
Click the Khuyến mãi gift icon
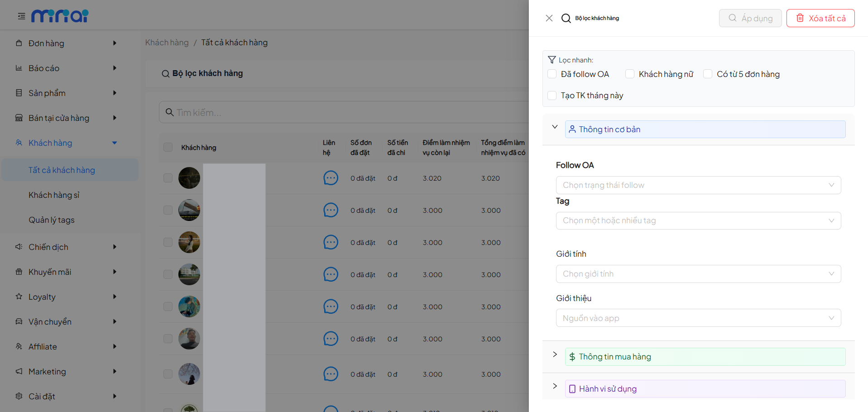pos(19,272)
